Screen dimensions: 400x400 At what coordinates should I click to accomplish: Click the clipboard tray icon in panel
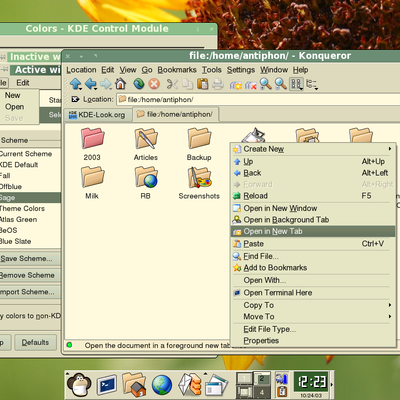click(x=282, y=391)
